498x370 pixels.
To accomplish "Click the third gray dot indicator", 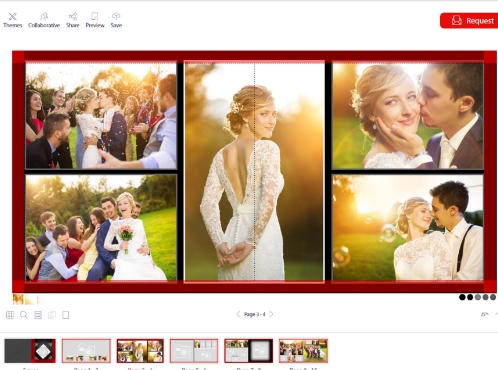I will tap(478, 297).
